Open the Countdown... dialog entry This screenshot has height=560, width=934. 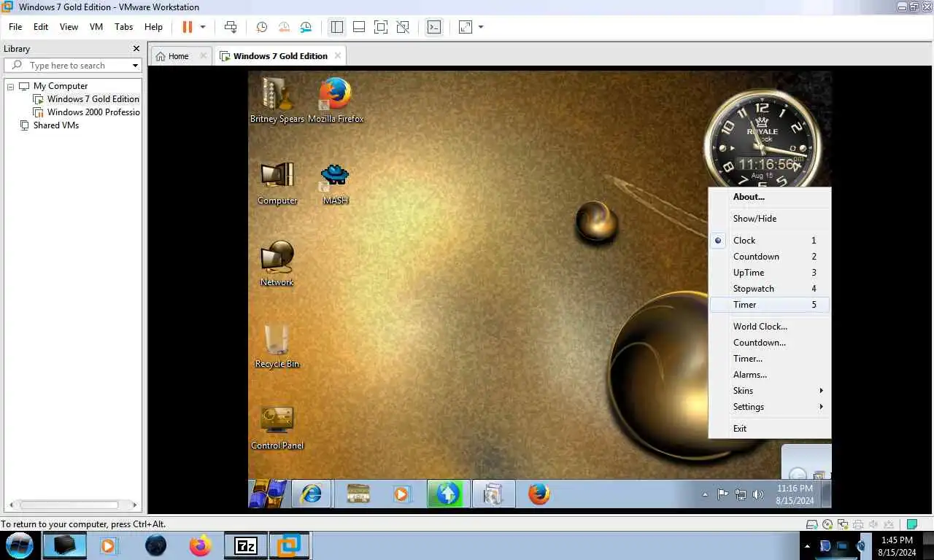point(770,343)
